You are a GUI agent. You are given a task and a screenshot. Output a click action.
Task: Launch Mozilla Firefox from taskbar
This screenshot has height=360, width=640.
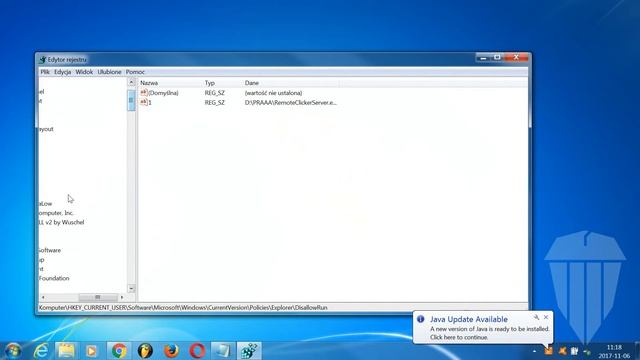[171, 351]
